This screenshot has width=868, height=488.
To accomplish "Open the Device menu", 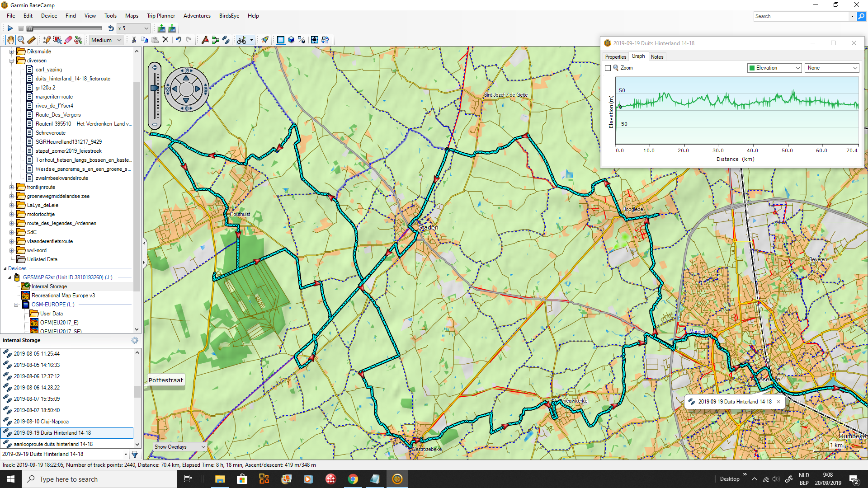I will tap(49, 16).
